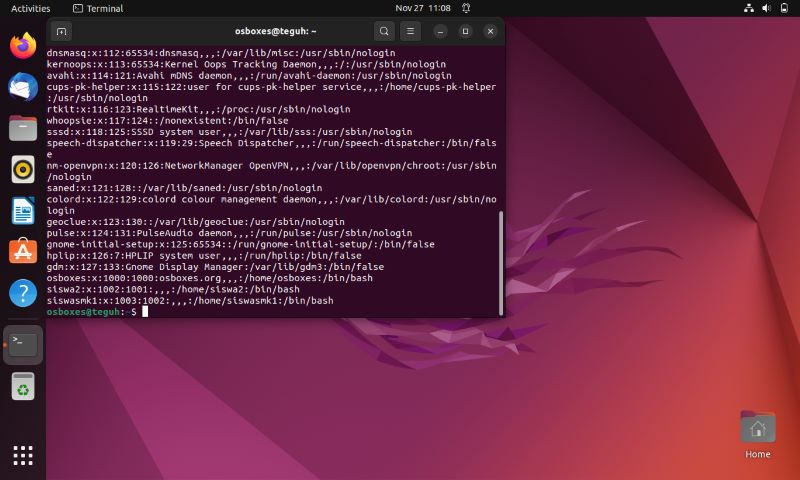800x480 pixels.
Task: Click the terminal title osboxes@teguh
Action: pos(276,31)
